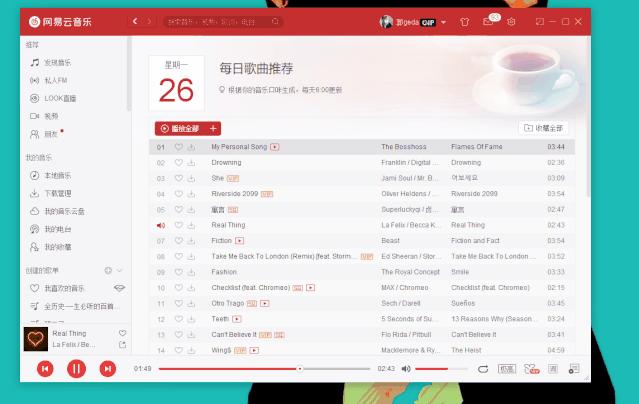The image size is (639, 404).
Task: Adjust the volume slider
Action: click(x=441, y=369)
